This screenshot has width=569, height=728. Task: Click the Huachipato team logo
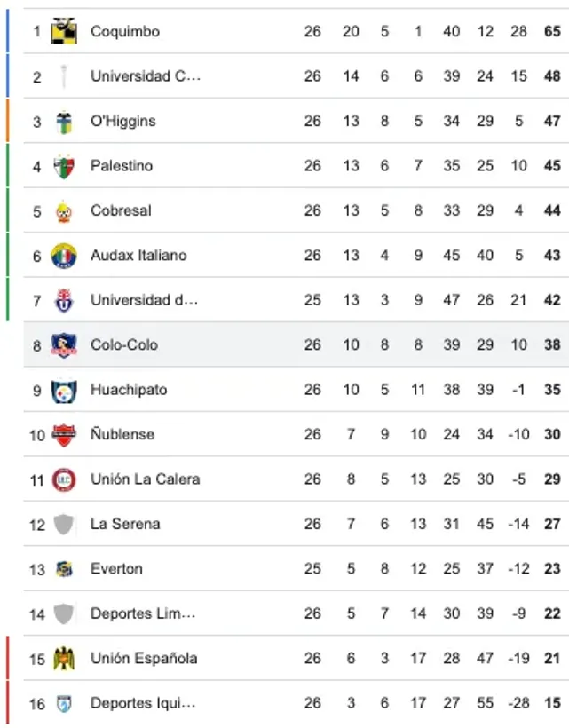[x=62, y=390]
